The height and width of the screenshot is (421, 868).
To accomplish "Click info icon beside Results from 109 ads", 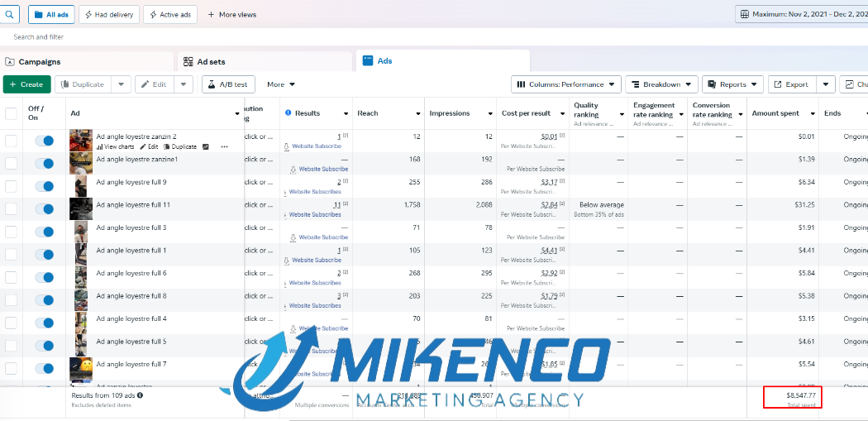I will (140, 395).
